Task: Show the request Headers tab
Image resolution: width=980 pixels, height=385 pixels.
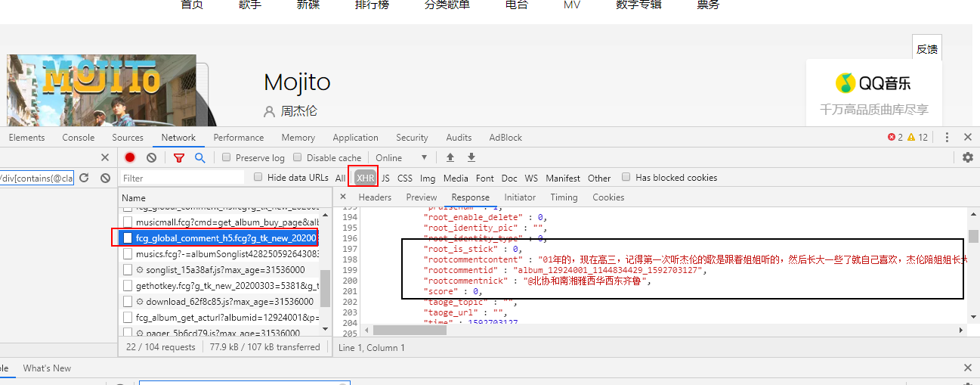Action: 375,197
